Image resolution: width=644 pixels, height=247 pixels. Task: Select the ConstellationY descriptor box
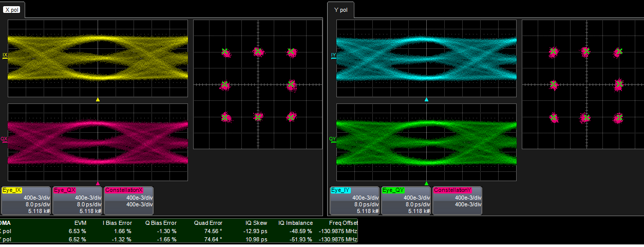coord(457,200)
